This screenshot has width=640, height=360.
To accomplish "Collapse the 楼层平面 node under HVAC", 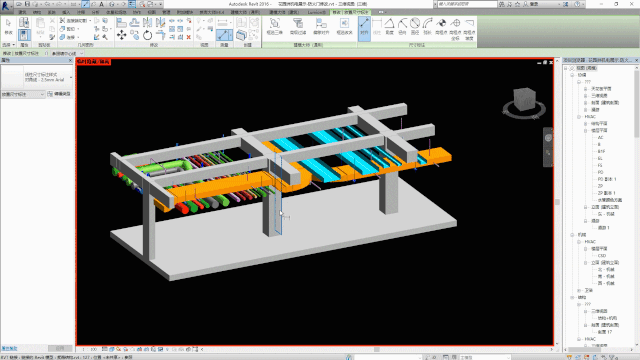I will coord(586,131).
